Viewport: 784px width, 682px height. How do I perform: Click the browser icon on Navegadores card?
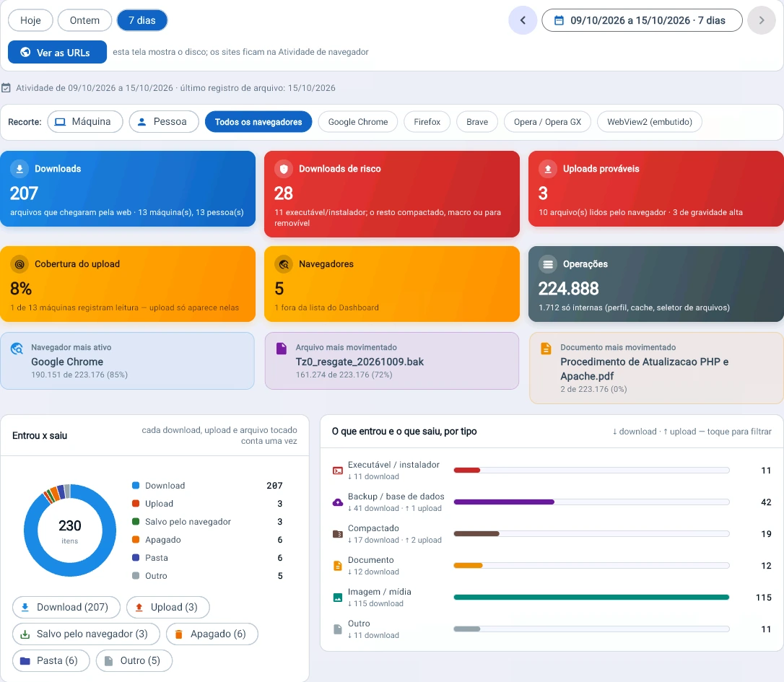pos(284,264)
